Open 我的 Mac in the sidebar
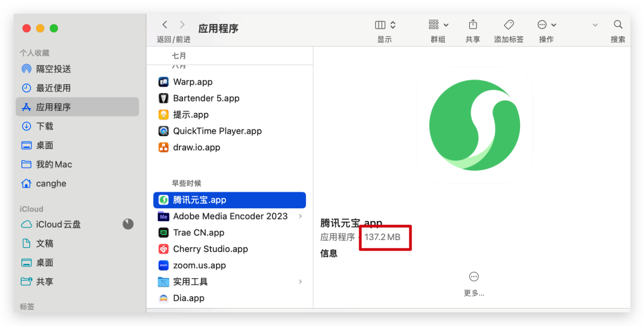Viewport: 644px width, 326px height. [x=77, y=164]
